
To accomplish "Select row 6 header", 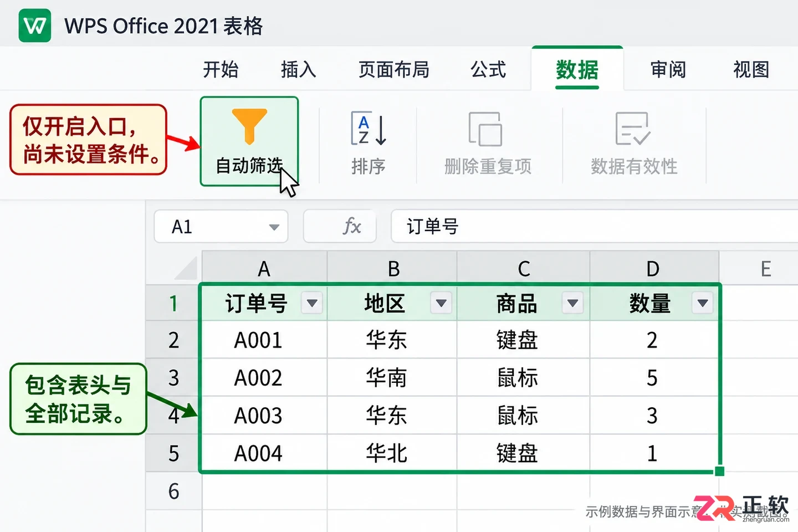I will click(x=173, y=491).
